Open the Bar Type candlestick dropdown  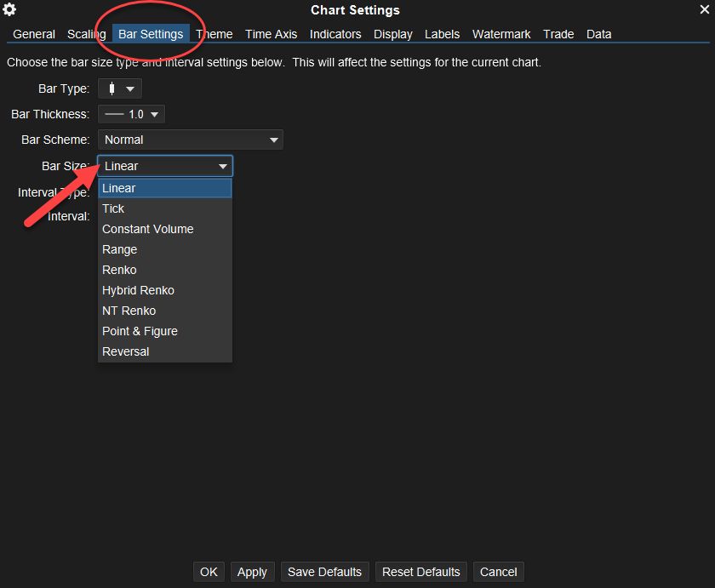point(120,88)
